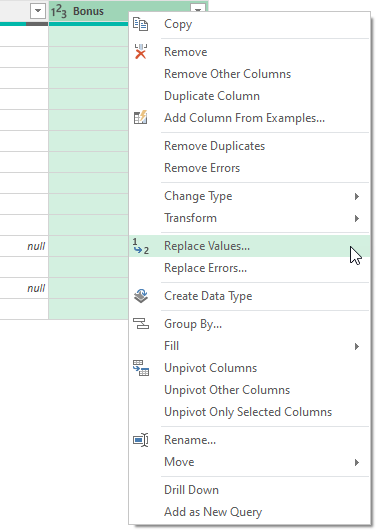378x532 pixels.
Task: Click the Add Column From Examples icon
Action: pyautogui.click(x=140, y=117)
